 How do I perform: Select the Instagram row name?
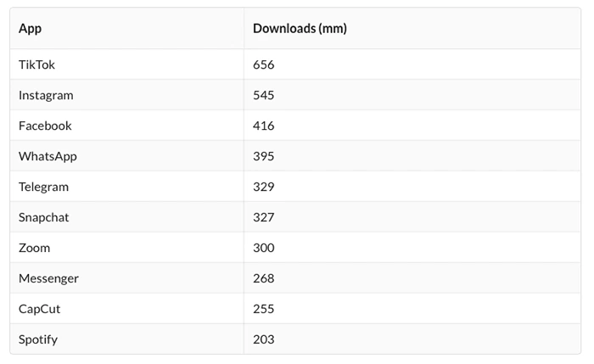(46, 95)
